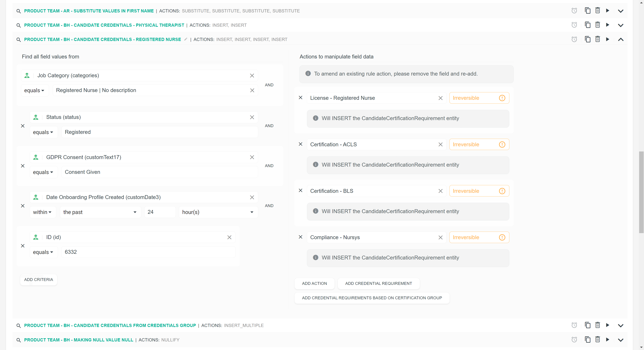Collapse the Registered Nurse credentials rule
Viewport: 644px width, 350px height.
[x=621, y=40]
